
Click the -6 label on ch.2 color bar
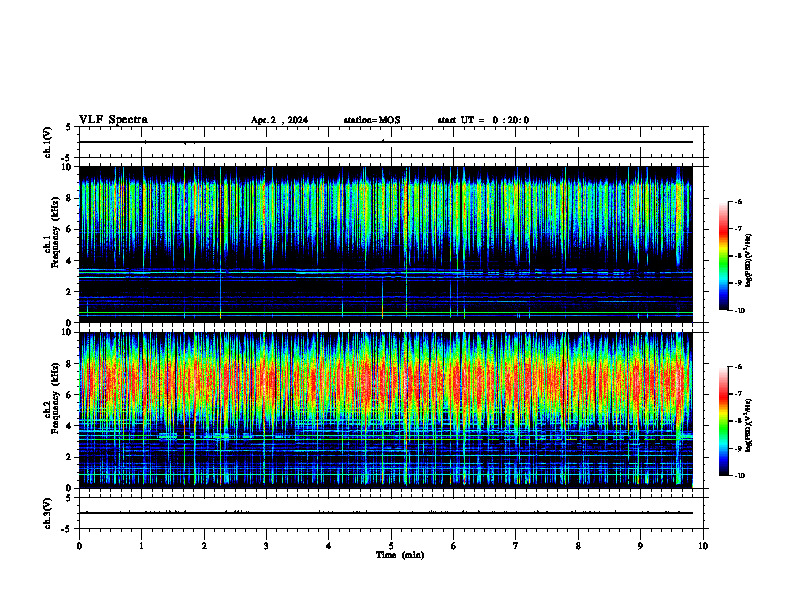pos(738,367)
